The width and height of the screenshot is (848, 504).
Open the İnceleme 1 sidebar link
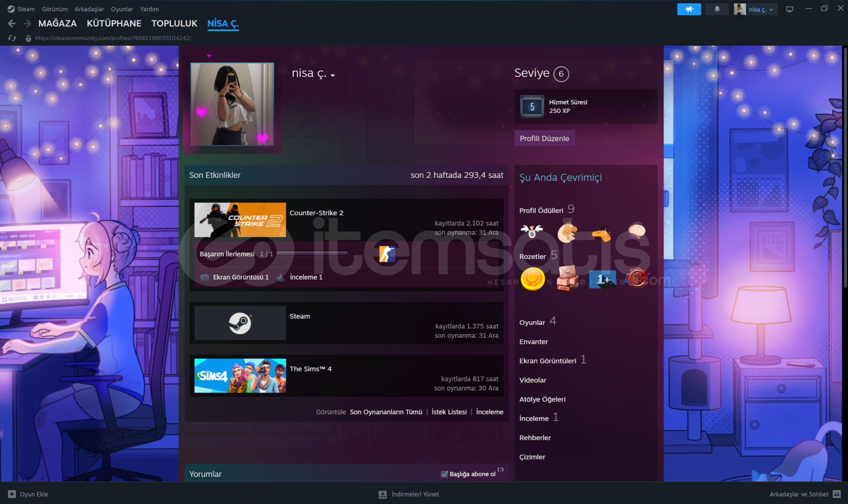click(539, 418)
